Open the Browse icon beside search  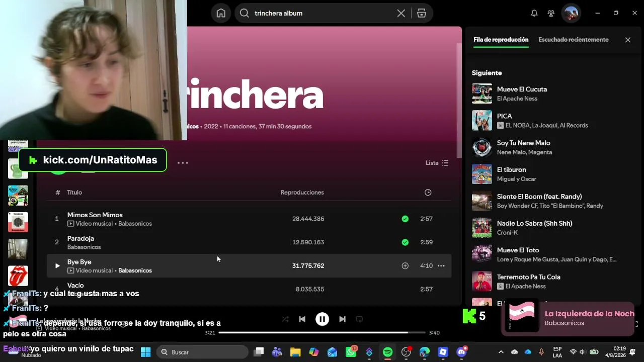click(422, 13)
